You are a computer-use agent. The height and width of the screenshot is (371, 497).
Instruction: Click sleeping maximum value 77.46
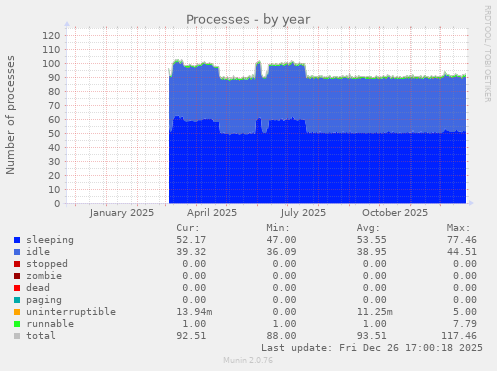point(462,240)
